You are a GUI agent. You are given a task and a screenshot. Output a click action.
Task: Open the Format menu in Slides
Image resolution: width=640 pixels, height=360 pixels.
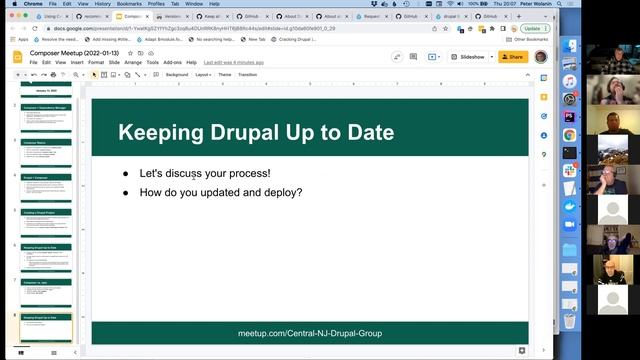click(x=96, y=62)
